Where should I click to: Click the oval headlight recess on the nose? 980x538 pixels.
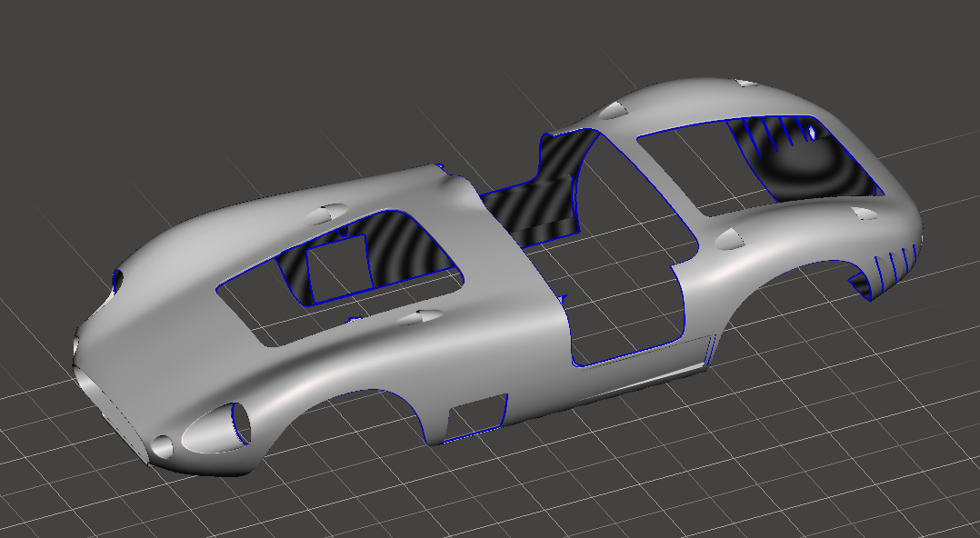click(x=216, y=429)
